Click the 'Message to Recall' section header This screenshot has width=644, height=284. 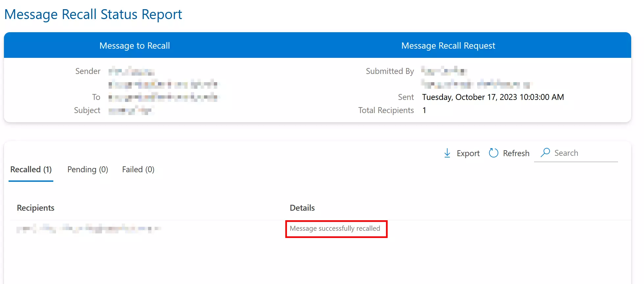135,46
